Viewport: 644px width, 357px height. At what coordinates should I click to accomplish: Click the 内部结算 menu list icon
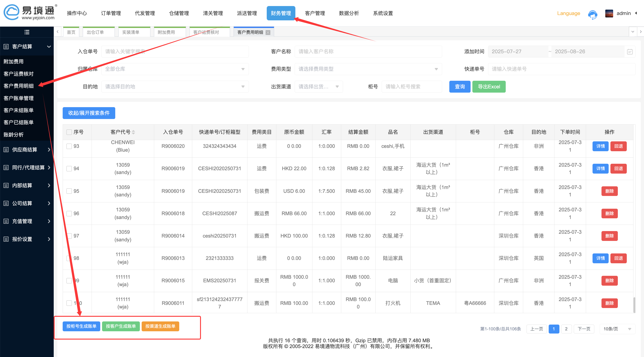6,185
